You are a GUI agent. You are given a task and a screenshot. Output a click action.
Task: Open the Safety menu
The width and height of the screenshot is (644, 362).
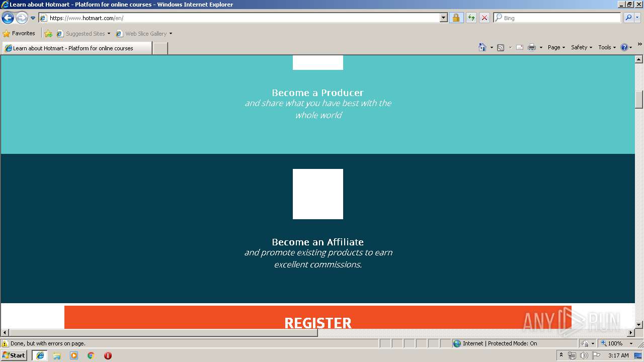point(582,47)
